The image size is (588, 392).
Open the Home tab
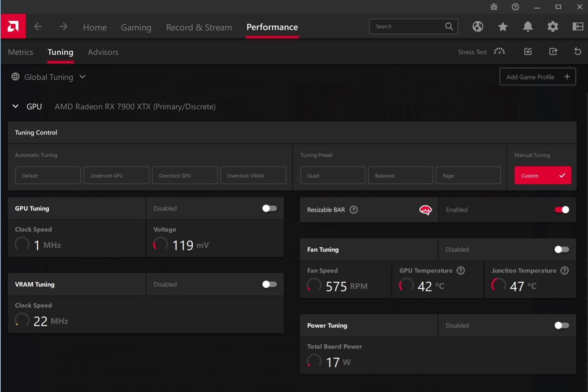[95, 27]
